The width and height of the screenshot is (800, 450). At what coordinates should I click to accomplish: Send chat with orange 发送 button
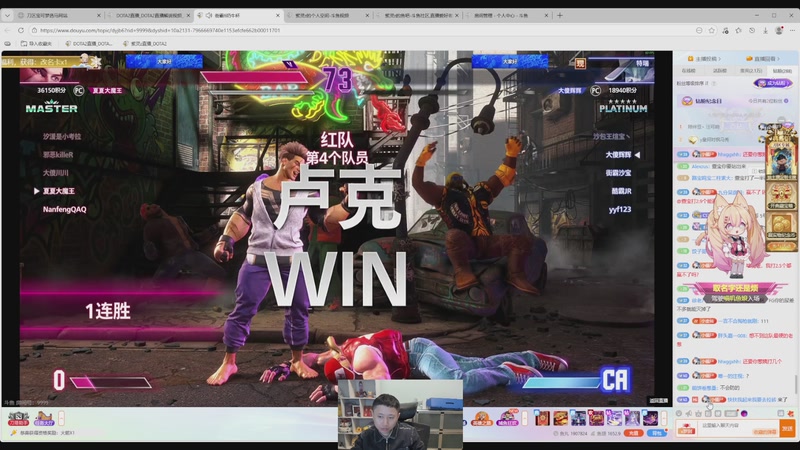[788, 428]
